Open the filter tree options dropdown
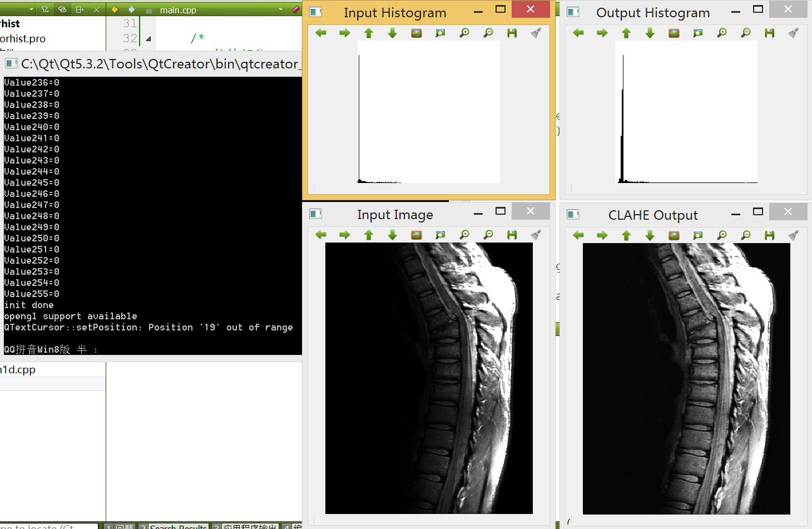The width and height of the screenshot is (812, 529). pyautogui.click(x=45, y=9)
